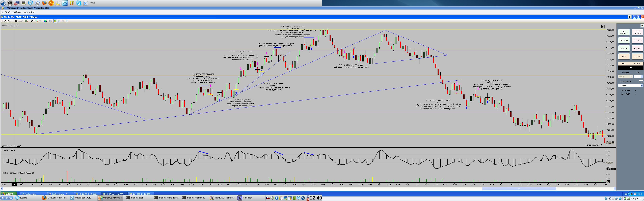Click the globe icon in chart toolbar
This screenshot has height=201, width=644.
click(45, 21)
